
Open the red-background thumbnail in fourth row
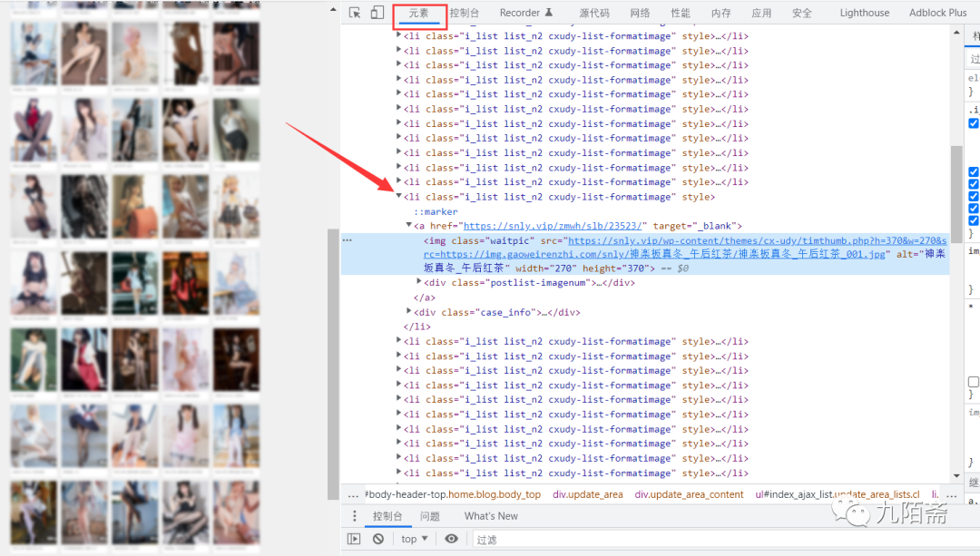[186, 283]
